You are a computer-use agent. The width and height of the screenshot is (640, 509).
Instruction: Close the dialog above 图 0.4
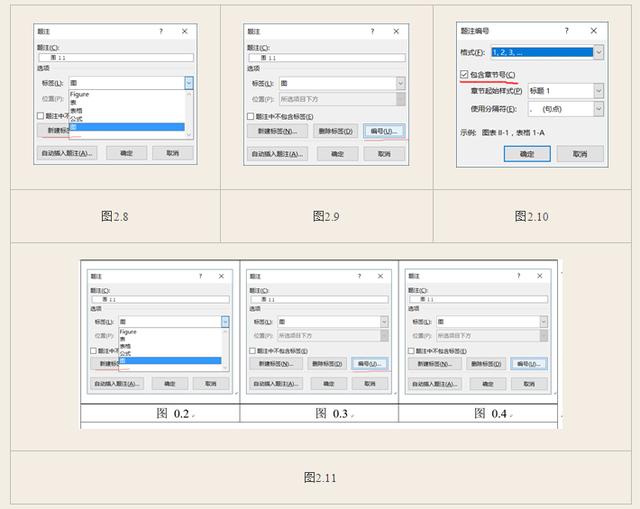(540, 276)
